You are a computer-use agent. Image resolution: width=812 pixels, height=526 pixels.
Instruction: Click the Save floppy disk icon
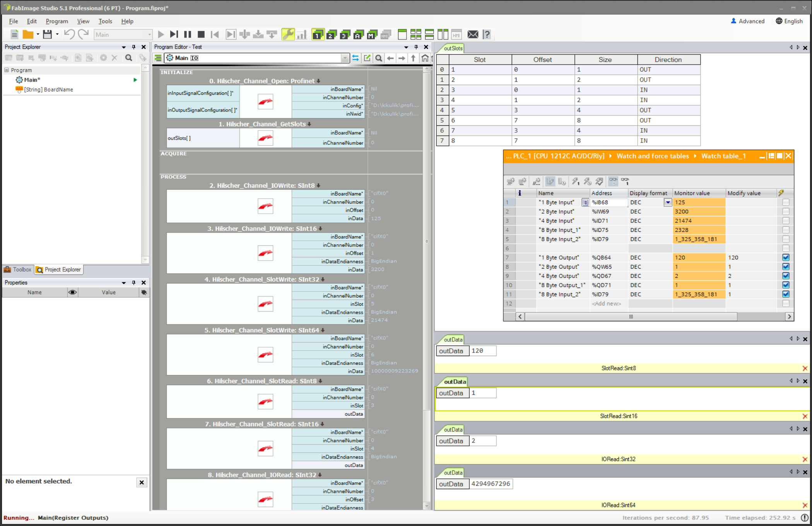tap(47, 34)
